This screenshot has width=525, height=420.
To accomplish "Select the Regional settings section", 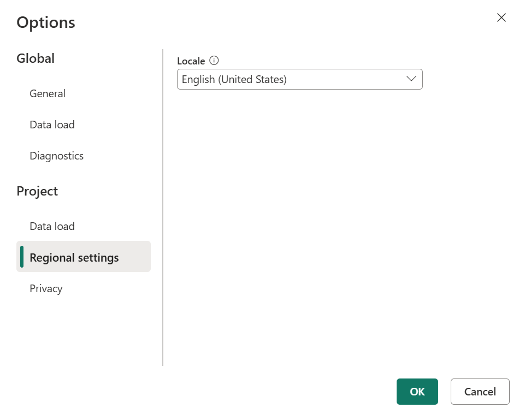I will pyautogui.click(x=74, y=257).
